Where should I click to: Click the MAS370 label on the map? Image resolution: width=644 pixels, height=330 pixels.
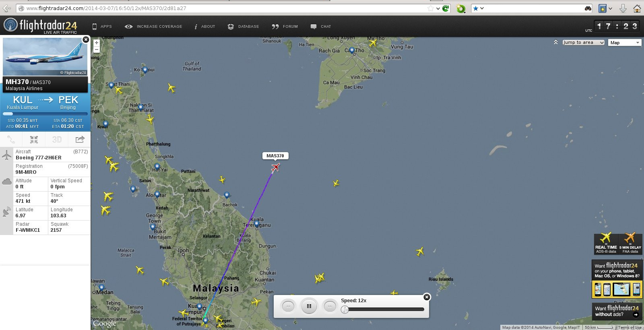tap(275, 156)
